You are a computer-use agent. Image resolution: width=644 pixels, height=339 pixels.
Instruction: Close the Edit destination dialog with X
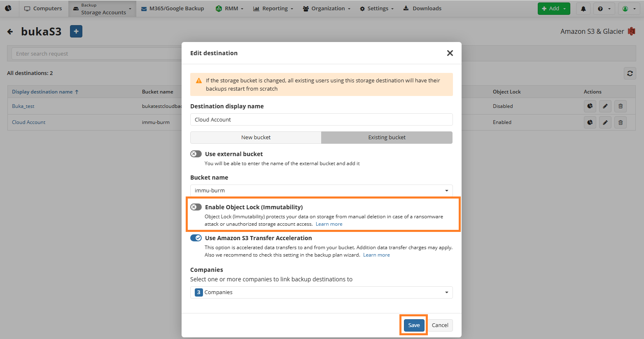tap(450, 53)
